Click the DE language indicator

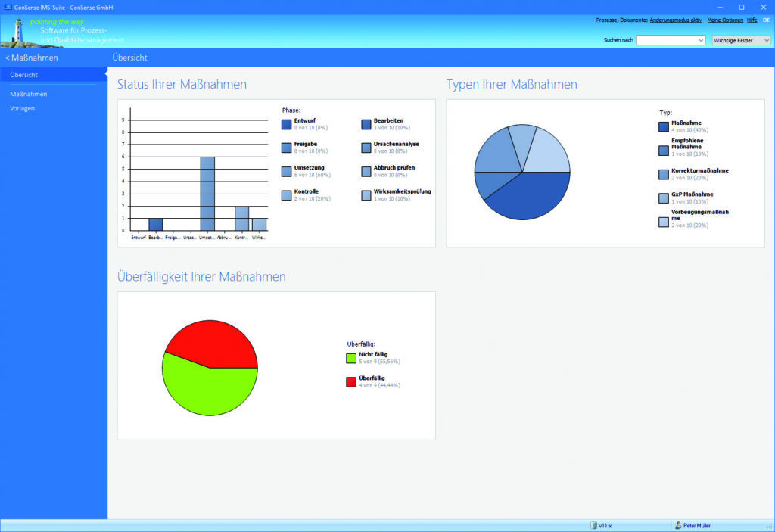766,20
